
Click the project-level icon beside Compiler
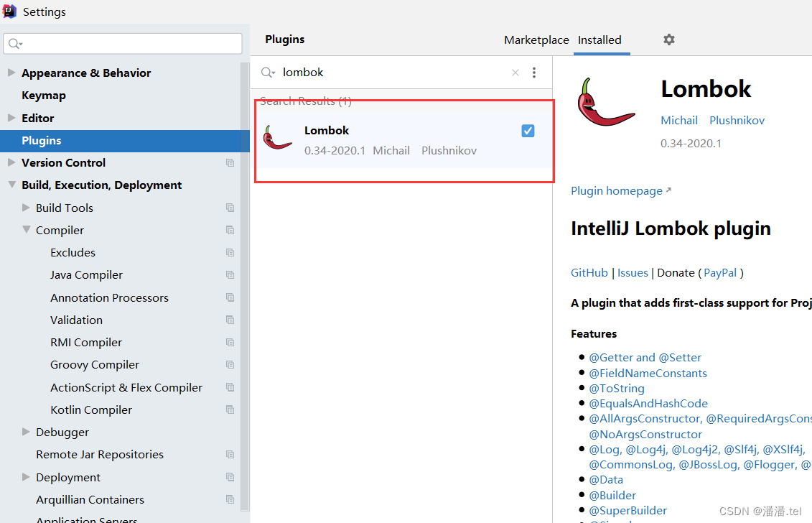click(x=230, y=230)
